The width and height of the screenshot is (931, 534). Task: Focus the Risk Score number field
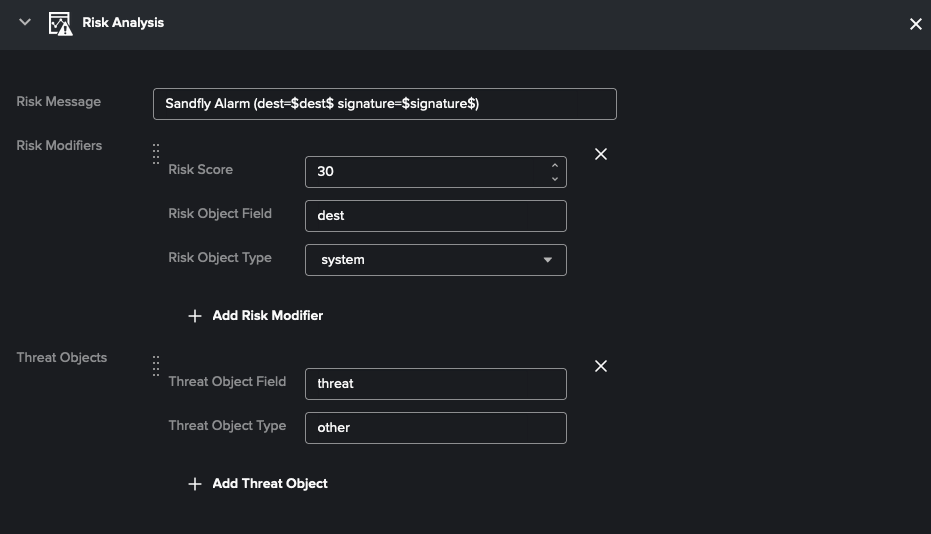pos(425,172)
